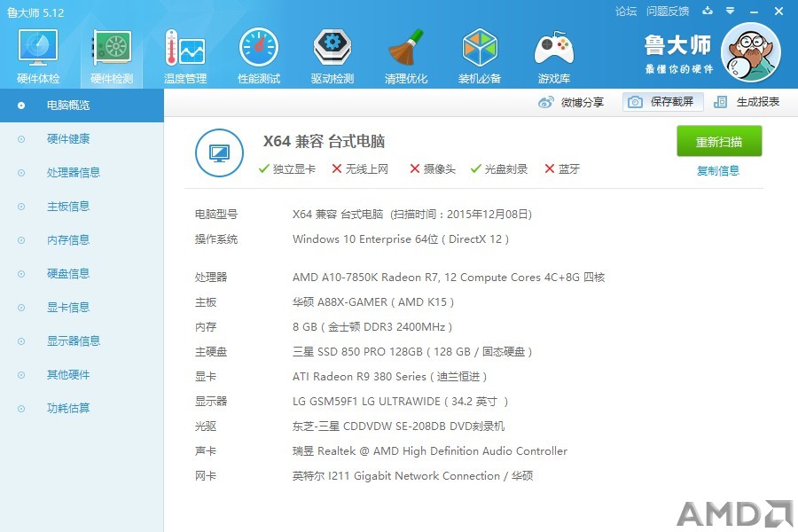Minimize the 鲁大师 window
Image resolution: width=798 pixels, height=532 pixels.
tap(755, 12)
